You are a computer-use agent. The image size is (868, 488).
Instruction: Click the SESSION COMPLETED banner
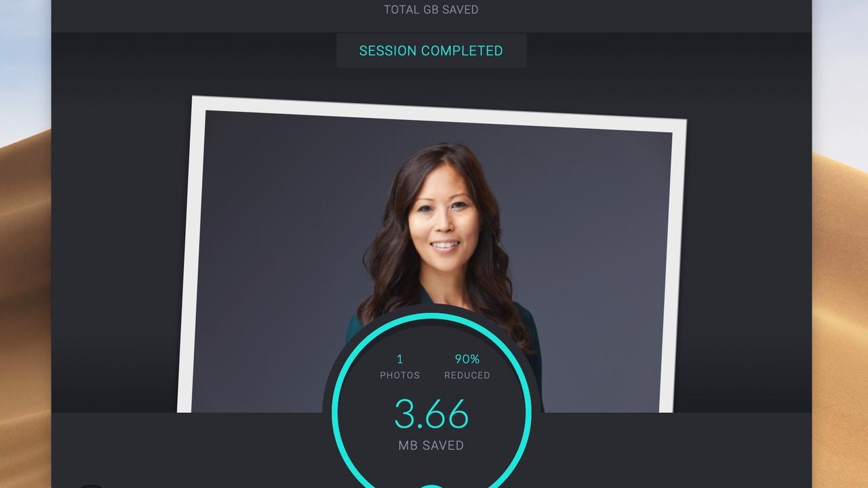(431, 51)
